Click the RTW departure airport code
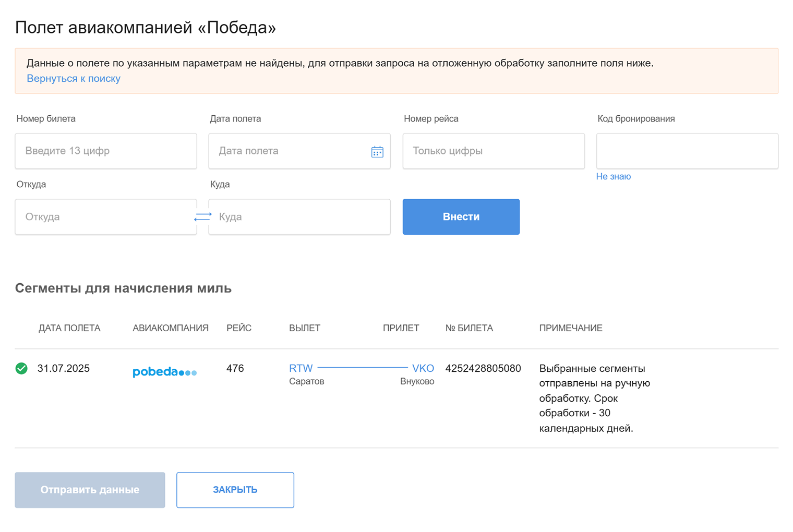 [x=301, y=368]
